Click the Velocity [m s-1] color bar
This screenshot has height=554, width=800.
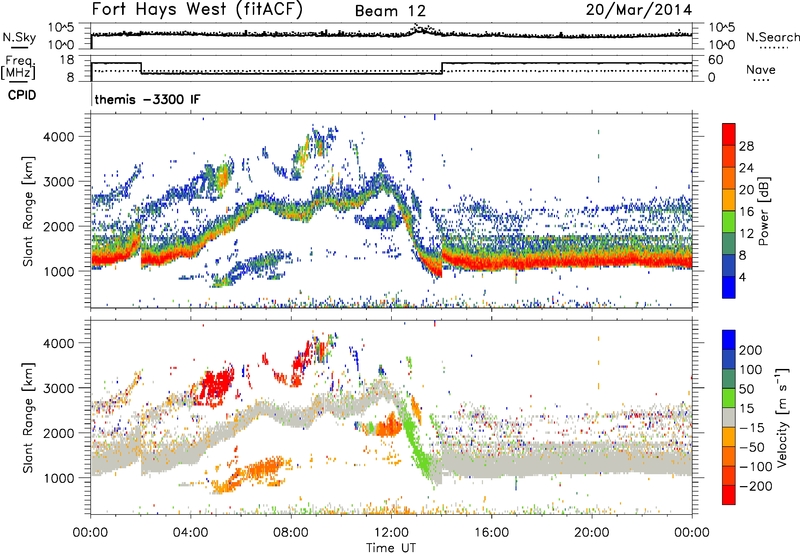729,417
